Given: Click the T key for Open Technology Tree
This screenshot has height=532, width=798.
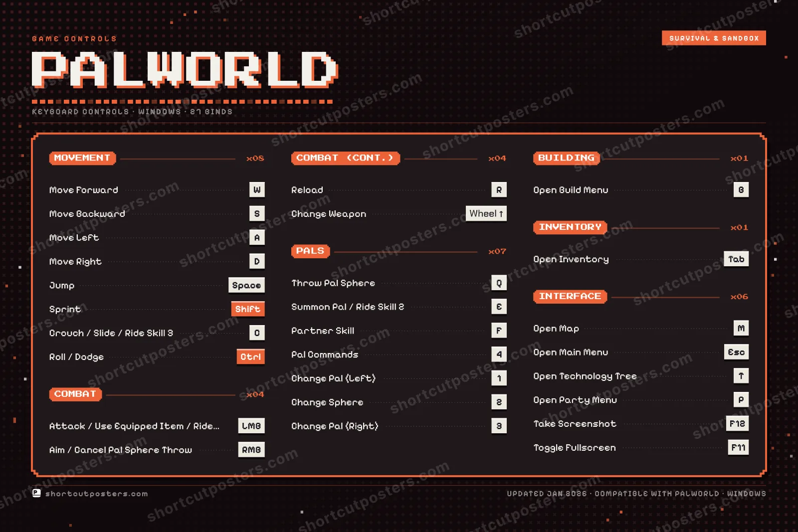Looking at the screenshot, I should click(x=741, y=376).
